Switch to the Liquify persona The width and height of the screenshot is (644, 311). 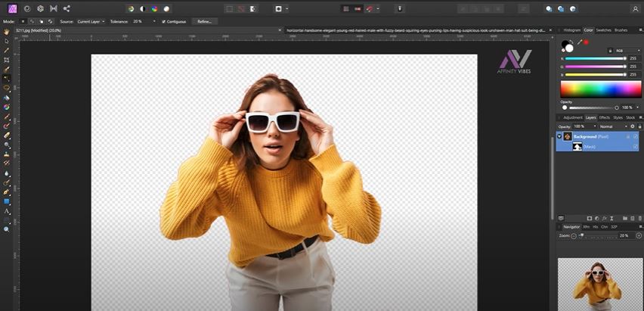(27, 8)
